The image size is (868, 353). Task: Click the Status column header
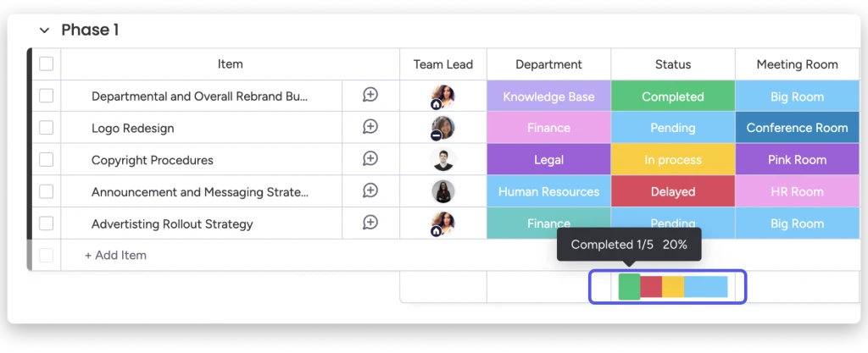[x=672, y=64]
